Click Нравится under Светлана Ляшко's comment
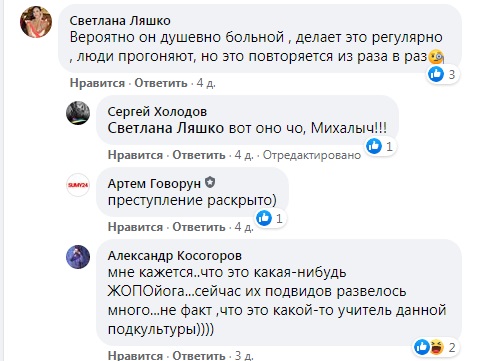Viewport: 501px width, 361px height. pyautogui.click(x=97, y=83)
